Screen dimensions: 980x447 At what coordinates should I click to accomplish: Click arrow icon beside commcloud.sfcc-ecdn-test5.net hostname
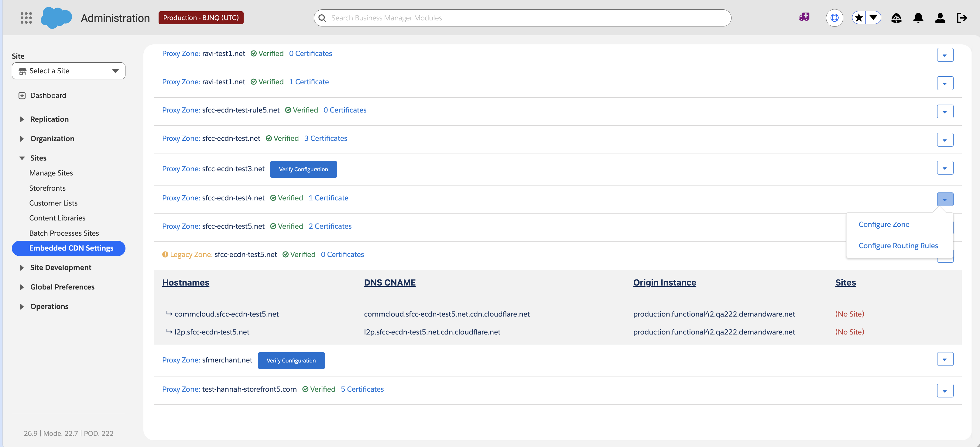169,314
